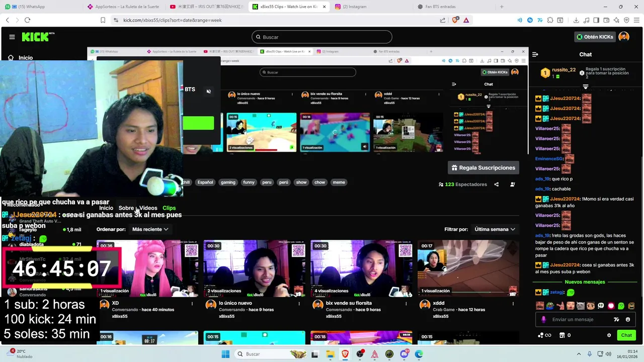Open the browser extensions puzzle icon

pos(550,20)
